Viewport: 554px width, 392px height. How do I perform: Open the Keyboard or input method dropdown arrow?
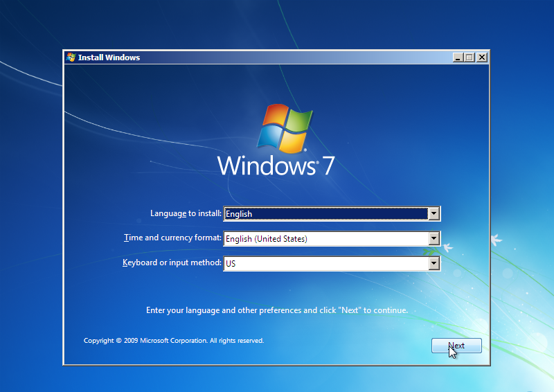tap(434, 263)
